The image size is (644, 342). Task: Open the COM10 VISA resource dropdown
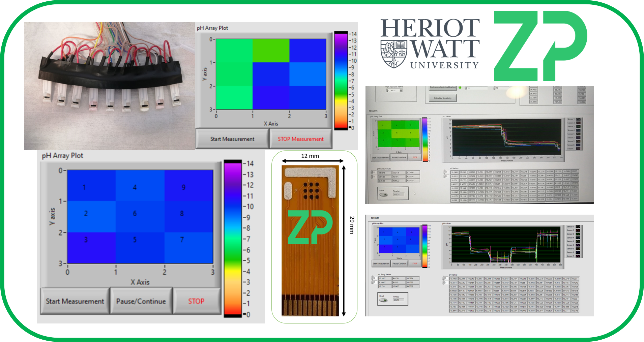click(401, 91)
